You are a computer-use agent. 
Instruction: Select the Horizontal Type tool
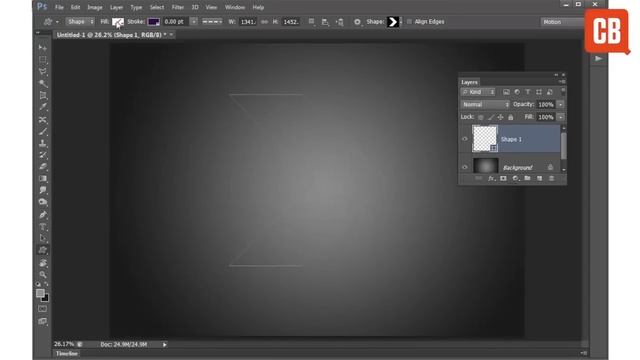42,227
